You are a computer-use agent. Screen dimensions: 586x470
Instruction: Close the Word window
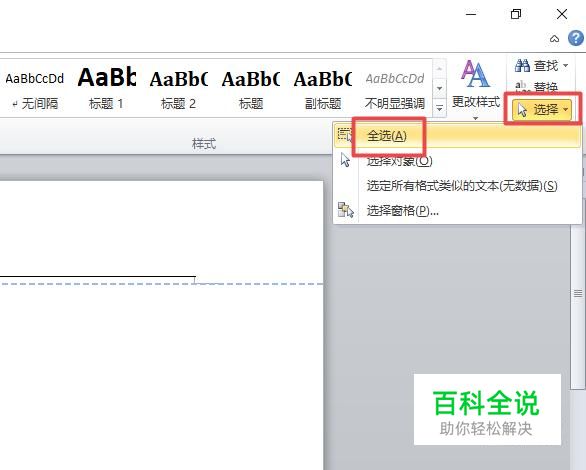[x=562, y=14]
